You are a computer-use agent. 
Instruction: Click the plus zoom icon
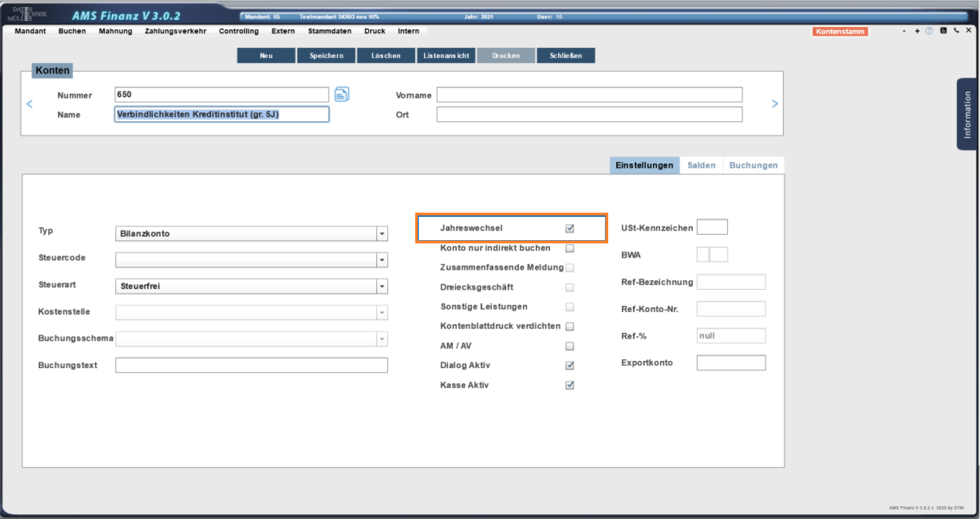[x=917, y=31]
